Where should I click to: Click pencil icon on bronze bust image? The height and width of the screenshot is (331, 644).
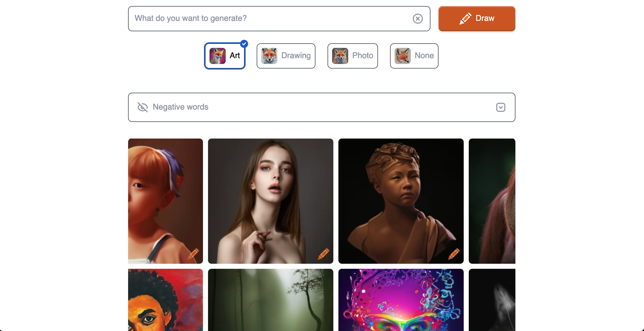coord(454,254)
